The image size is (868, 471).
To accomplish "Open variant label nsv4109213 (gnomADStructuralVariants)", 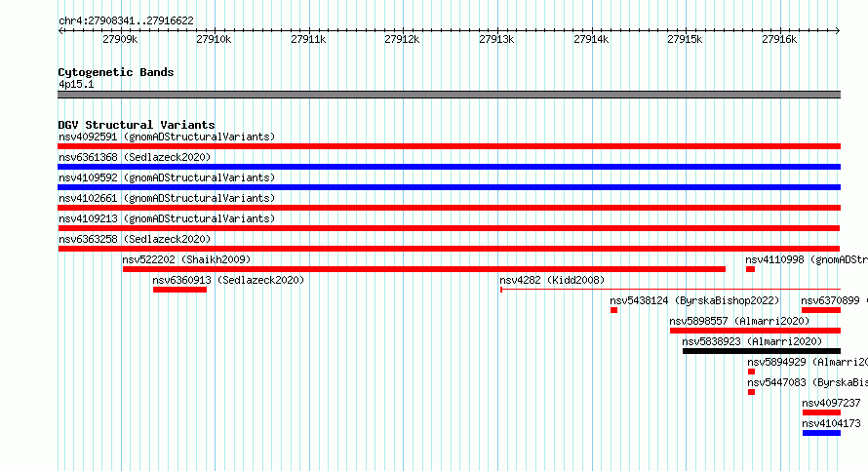I will tap(167, 218).
